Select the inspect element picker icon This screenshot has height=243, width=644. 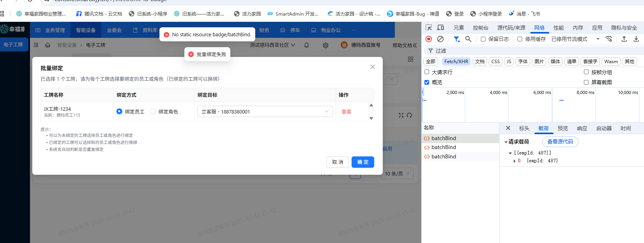point(429,27)
